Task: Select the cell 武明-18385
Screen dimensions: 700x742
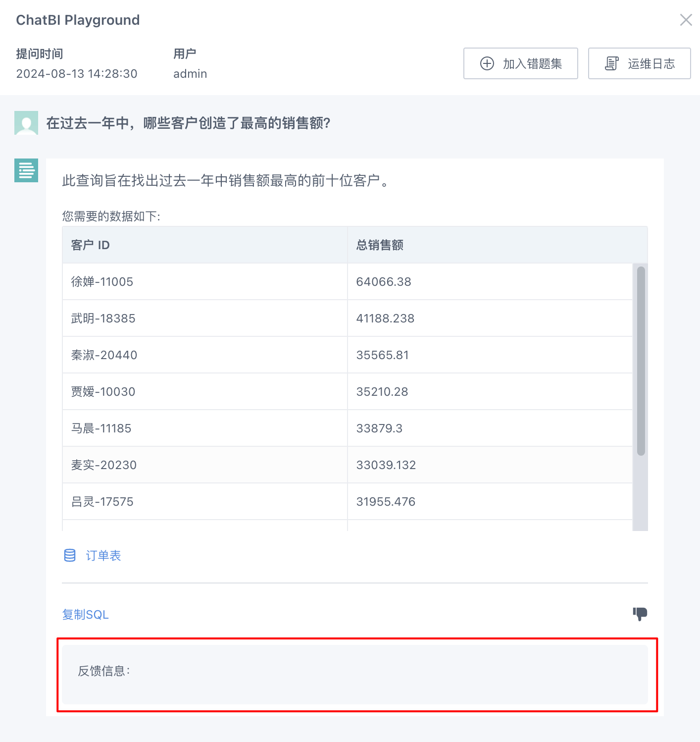Action: pos(205,318)
